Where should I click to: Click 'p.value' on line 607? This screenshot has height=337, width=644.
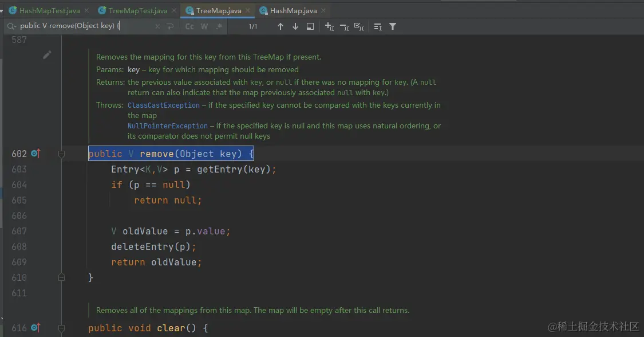click(x=205, y=231)
